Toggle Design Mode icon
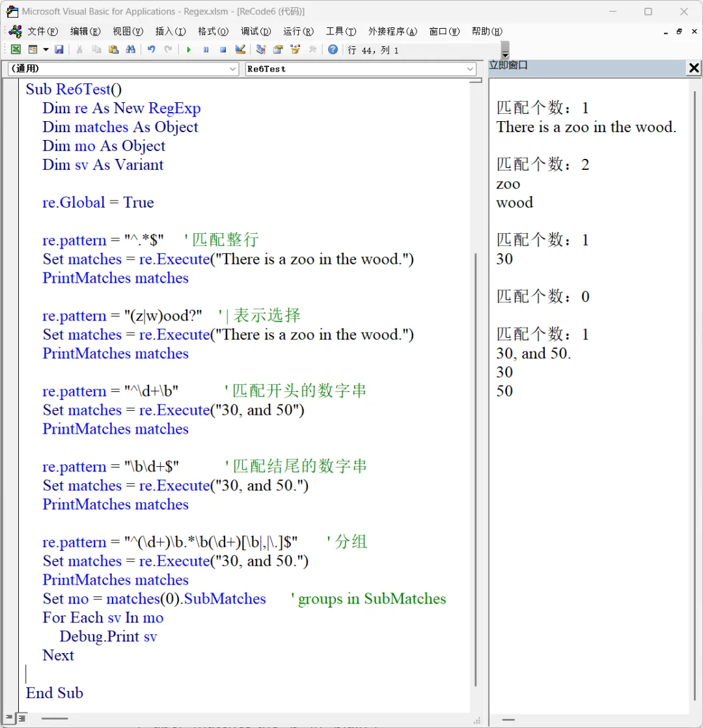Viewport: 703px width, 728px height. [240, 49]
